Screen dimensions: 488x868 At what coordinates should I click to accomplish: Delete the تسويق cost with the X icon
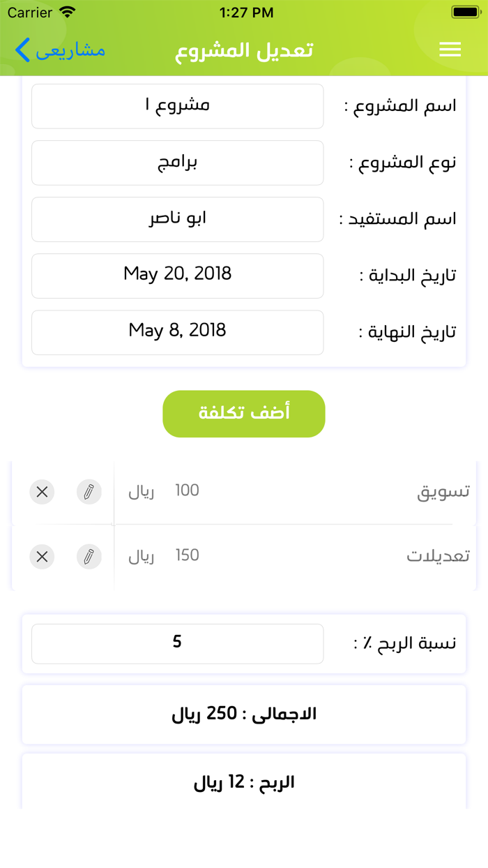[42, 492]
